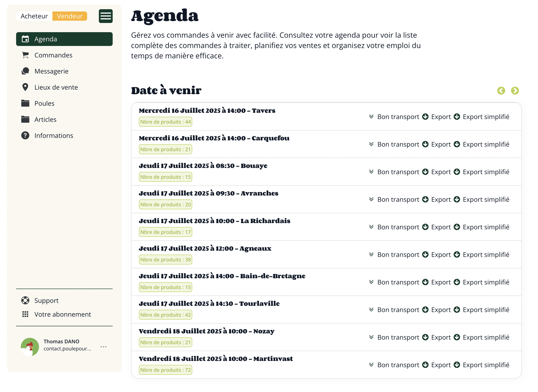Expand Bon transport for Tourlaville

coord(395,310)
